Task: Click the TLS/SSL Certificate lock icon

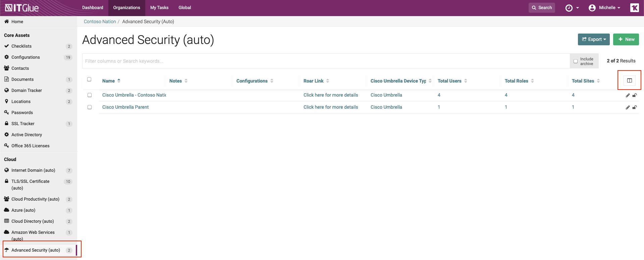Action: tap(6, 181)
